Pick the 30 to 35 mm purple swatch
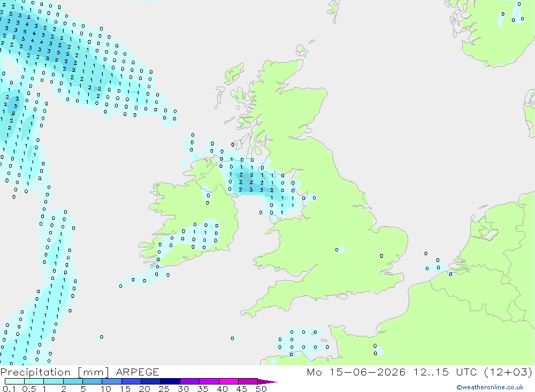The height and width of the screenshot is (392, 535). (189, 381)
